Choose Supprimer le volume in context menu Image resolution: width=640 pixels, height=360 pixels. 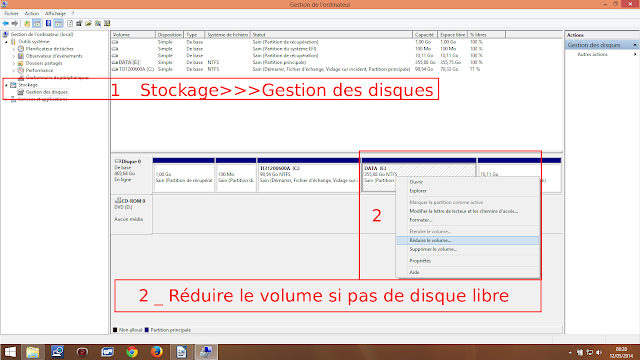(x=468, y=249)
